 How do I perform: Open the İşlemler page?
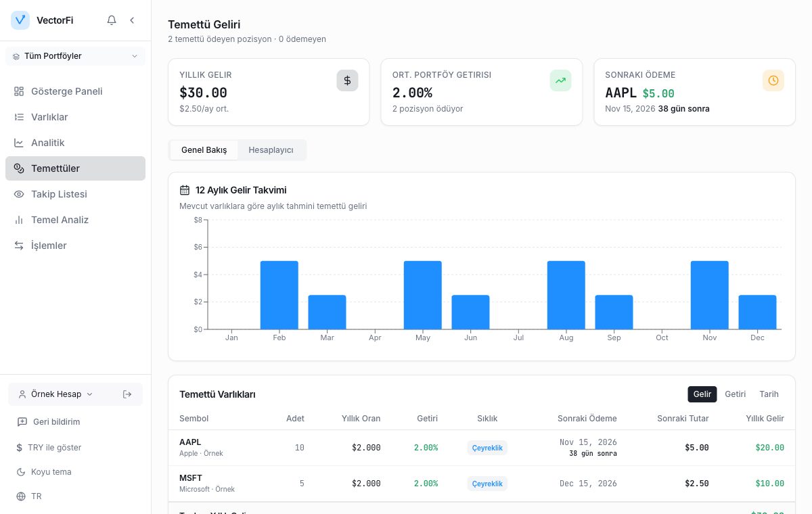tap(75, 246)
